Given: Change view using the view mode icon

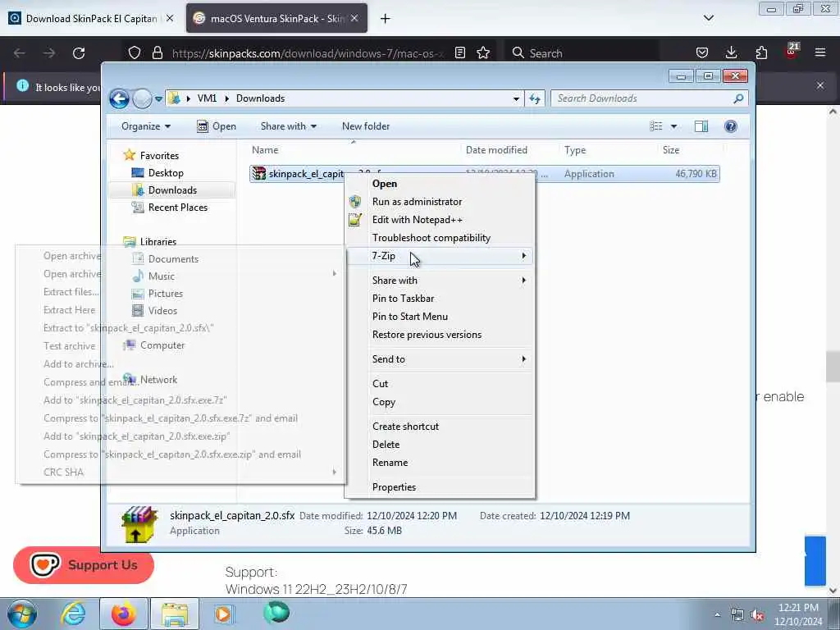Looking at the screenshot, I should (x=655, y=126).
